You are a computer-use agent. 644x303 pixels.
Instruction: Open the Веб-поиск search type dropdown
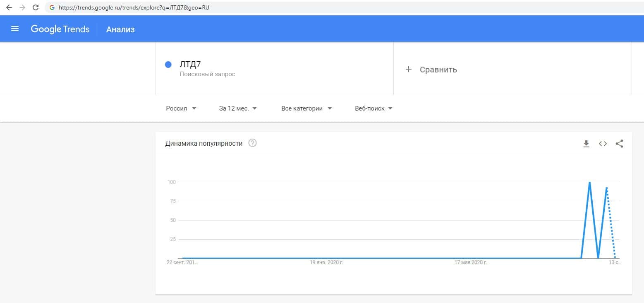tap(373, 108)
